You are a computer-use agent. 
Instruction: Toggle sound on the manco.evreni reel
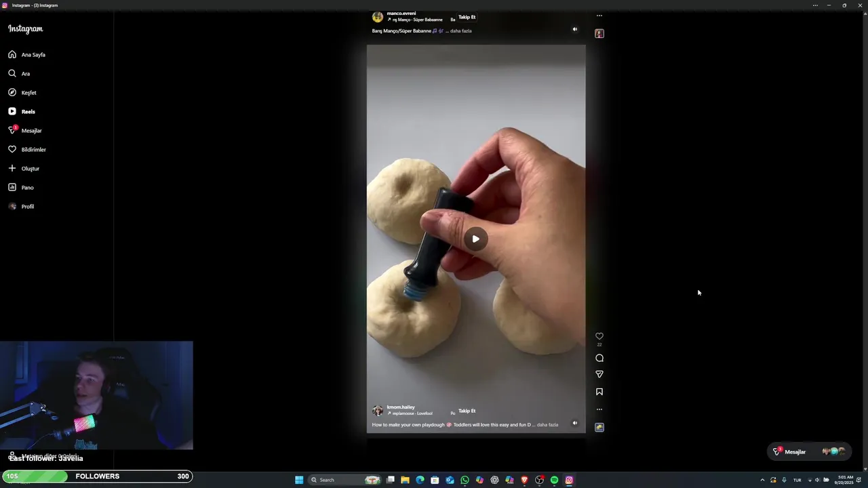pyautogui.click(x=574, y=29)
